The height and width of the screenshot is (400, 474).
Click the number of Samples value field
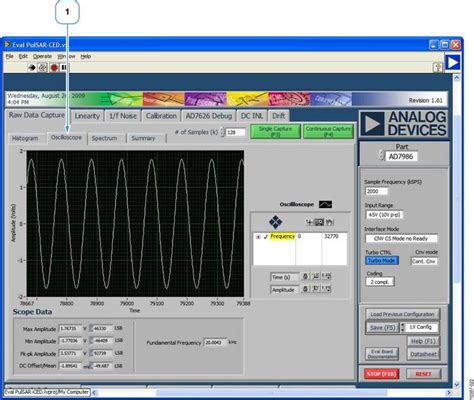pyautogui.click(x=235, y=132)
